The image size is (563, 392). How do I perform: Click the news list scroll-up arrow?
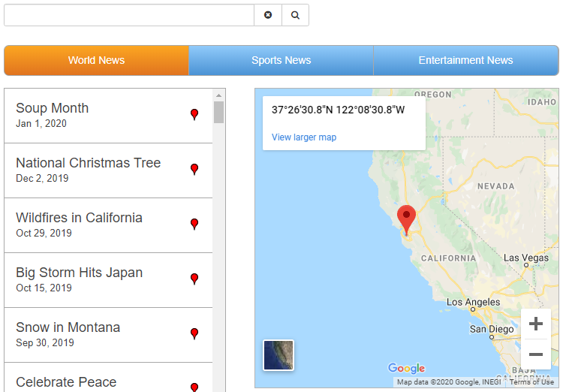(x=218, y=95)
